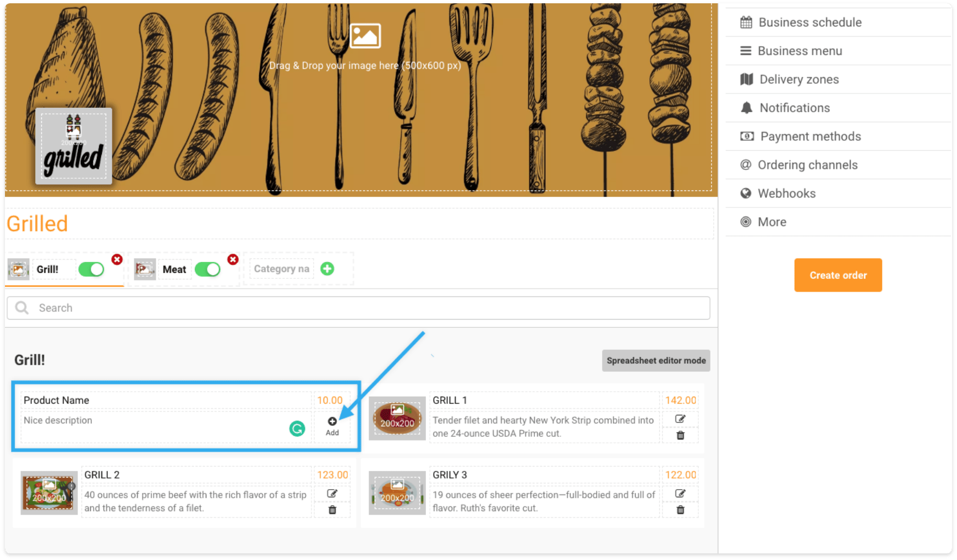Click the GRILL 1 product image thumbnail
The width and height of the screenshot is (957, 560).
[397, 418]
